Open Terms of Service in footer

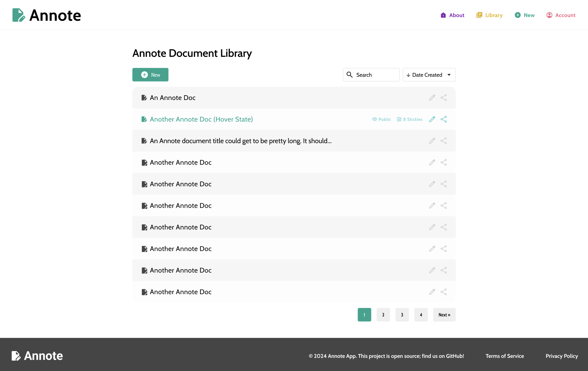tap(505, 356)
